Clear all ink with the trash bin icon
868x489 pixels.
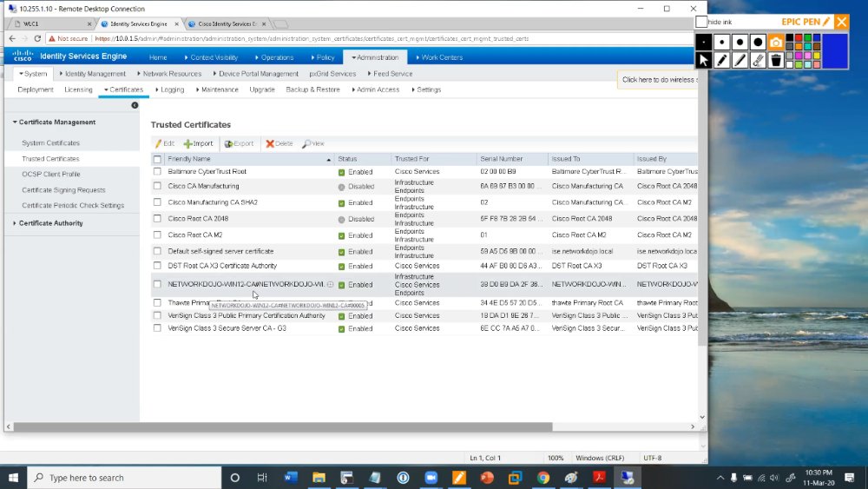[776, 60]
